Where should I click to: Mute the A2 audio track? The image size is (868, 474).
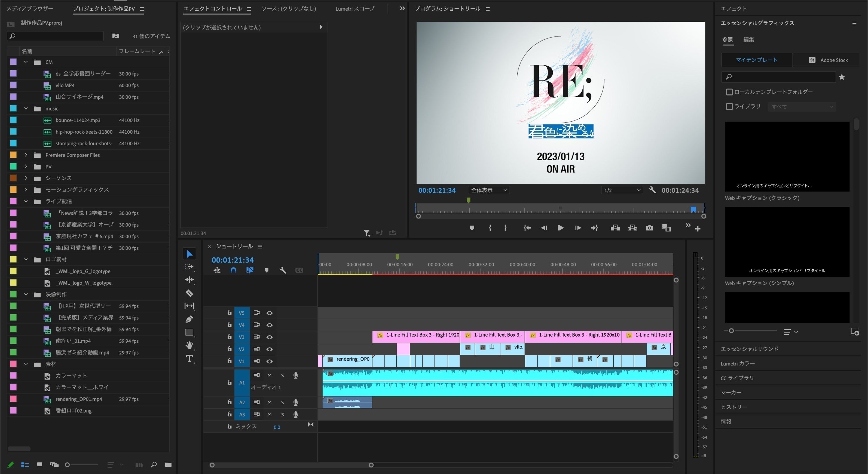click(x=269, y=403)
